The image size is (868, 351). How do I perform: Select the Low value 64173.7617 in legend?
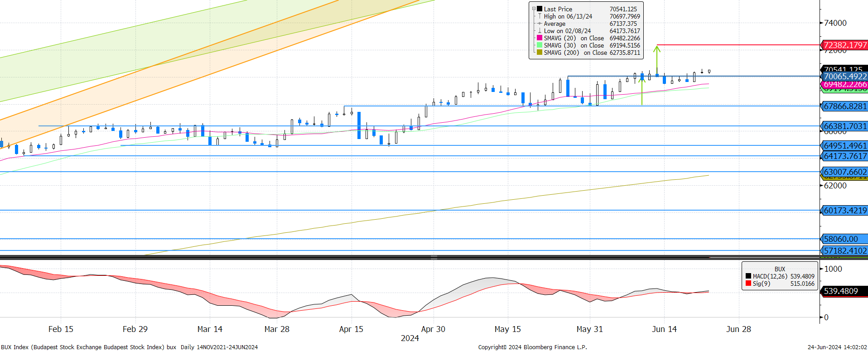point(625,31)
